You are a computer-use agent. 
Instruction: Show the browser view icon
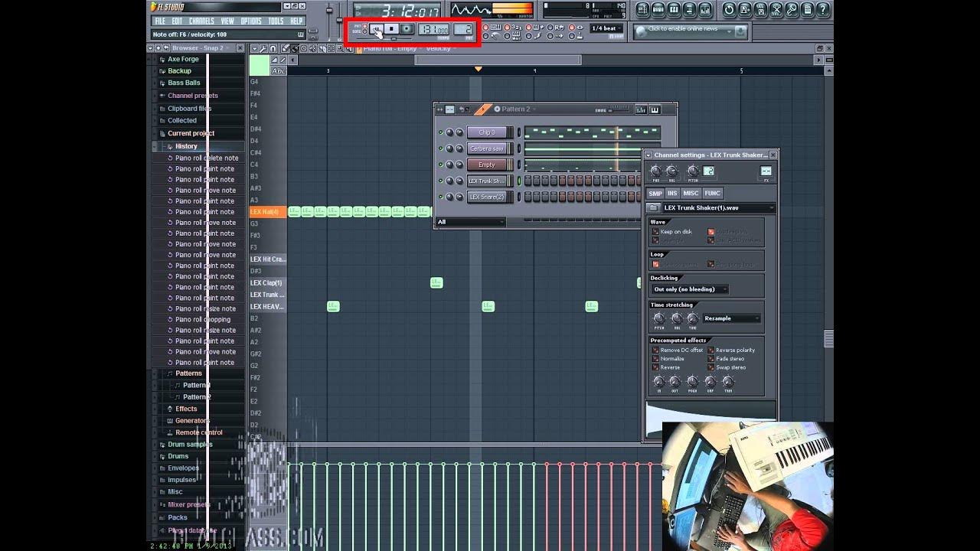pos(691,10)
